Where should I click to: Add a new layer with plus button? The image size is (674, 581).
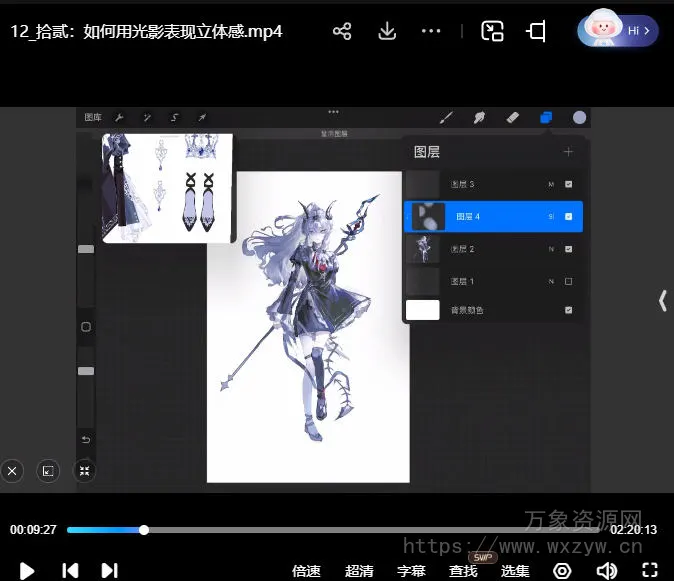click(568, 152)
